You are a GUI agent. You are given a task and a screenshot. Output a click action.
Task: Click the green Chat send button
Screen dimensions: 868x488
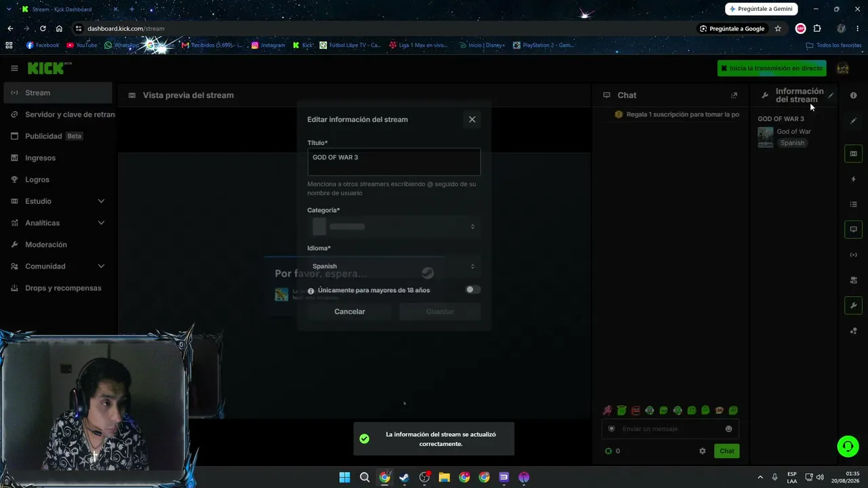click(727, 451)
